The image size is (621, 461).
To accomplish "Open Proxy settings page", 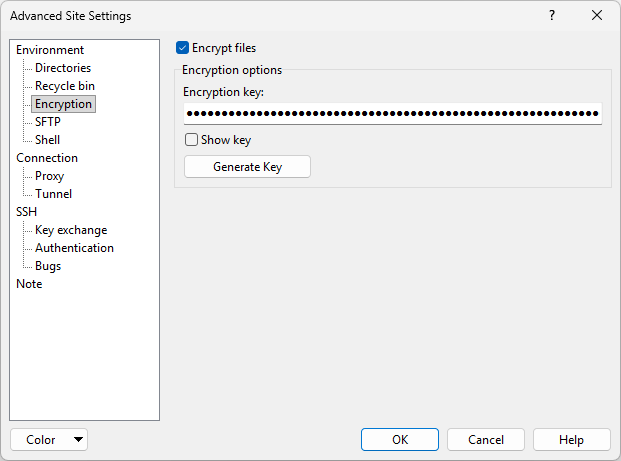I will (50, 176).
